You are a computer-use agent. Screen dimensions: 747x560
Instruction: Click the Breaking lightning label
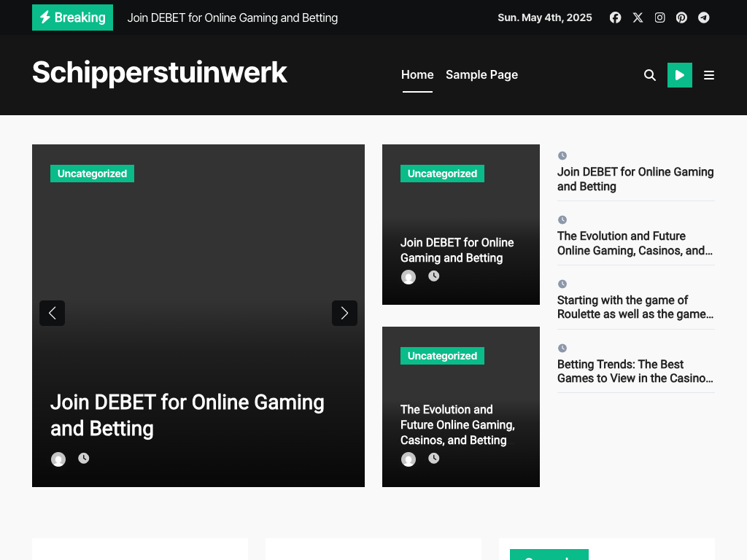click(72, 17)
